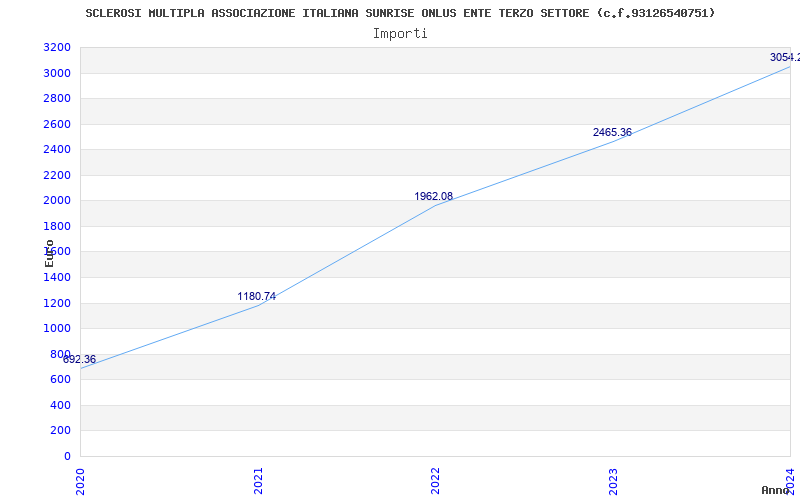Click the y-axis value 2200
800x500 pixels.
[x=57, y=176]
